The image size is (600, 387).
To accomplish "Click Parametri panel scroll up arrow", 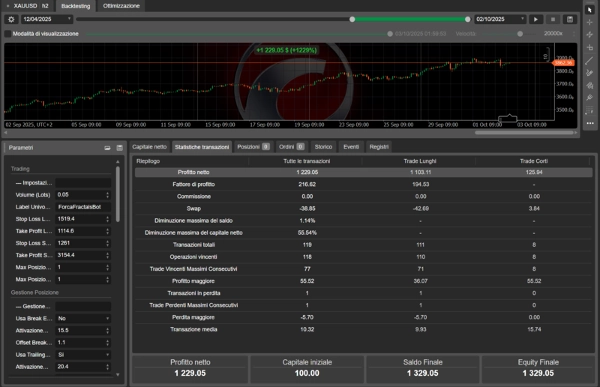I will 117,162.
